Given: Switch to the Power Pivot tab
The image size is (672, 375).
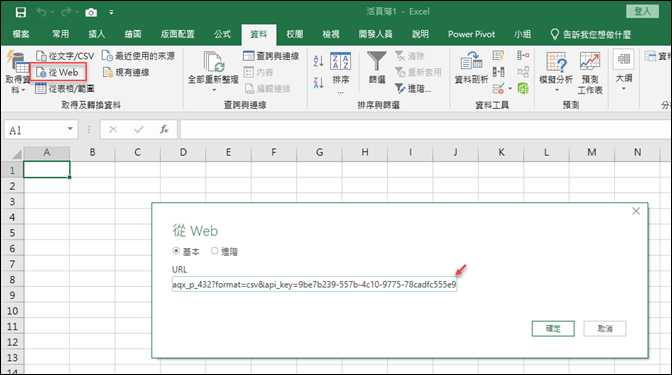Looking at the screenshot, I should 471,34.
